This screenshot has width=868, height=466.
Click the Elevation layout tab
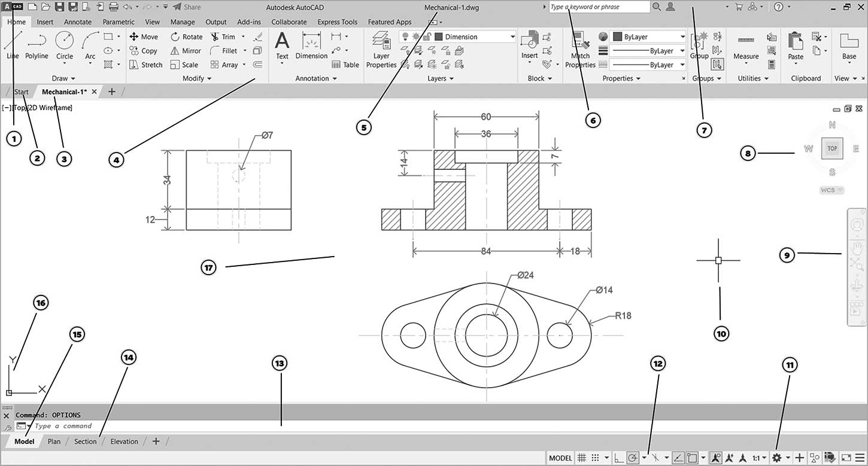point(124,441)
